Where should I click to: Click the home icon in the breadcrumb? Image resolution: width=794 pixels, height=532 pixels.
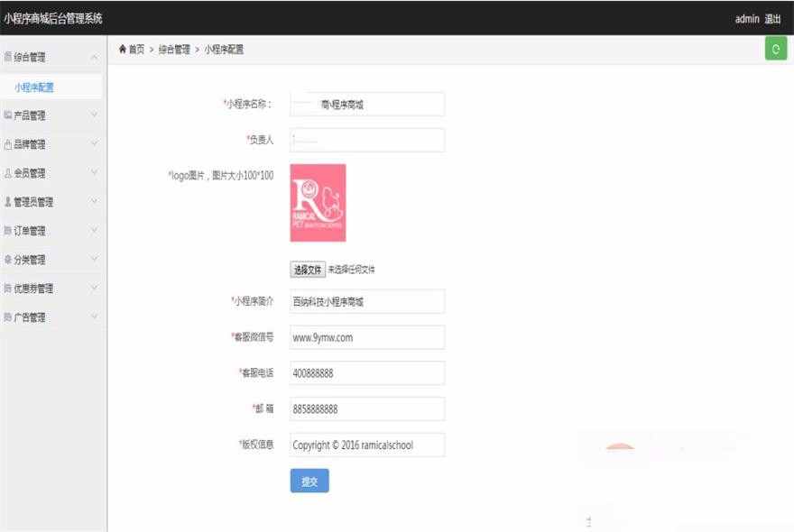(124, 50)
